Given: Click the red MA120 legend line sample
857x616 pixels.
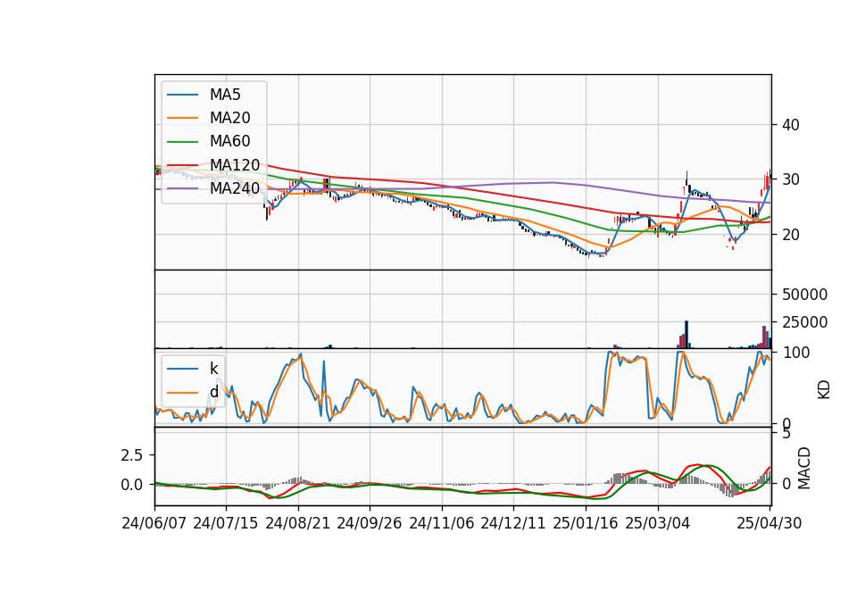Looking at the screenshot, I should 182,164.
